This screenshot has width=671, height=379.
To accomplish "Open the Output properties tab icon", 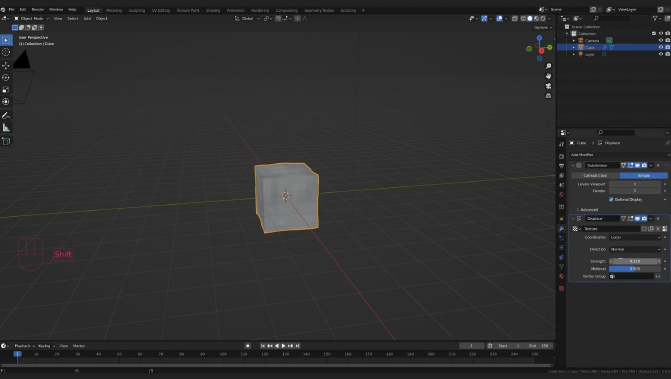I will pos(561,166).
